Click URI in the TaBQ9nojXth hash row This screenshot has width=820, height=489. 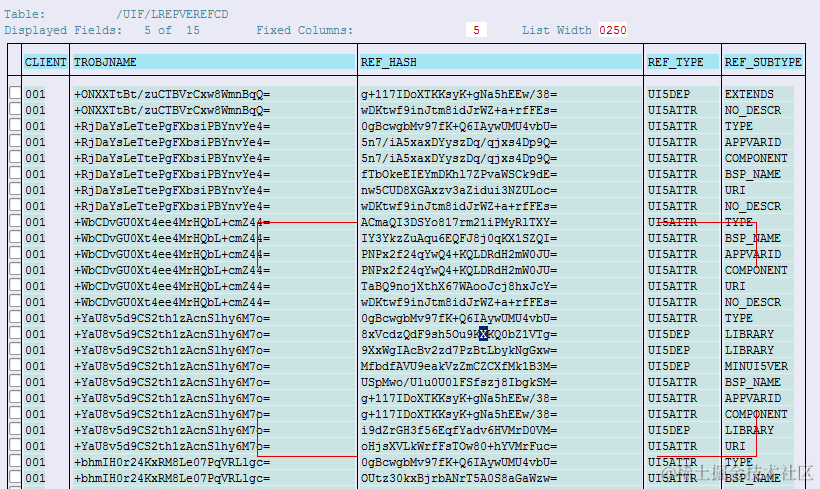735,286
